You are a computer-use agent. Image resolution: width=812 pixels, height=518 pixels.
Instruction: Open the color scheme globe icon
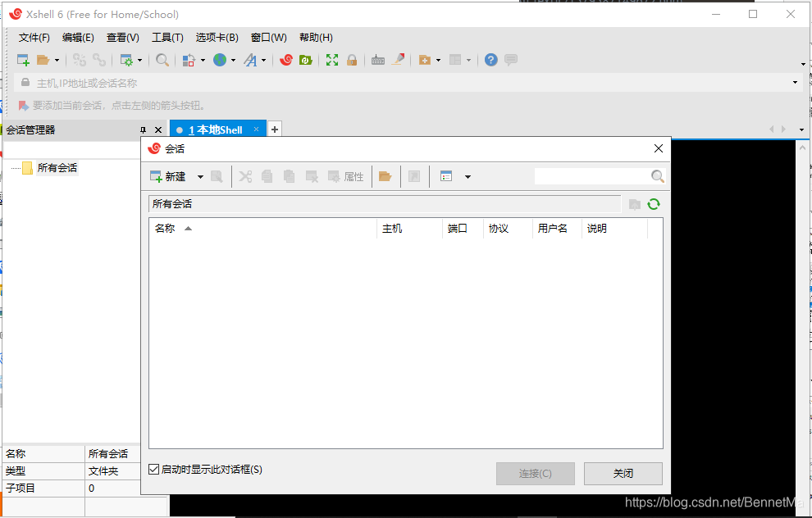tap(220, 60)
